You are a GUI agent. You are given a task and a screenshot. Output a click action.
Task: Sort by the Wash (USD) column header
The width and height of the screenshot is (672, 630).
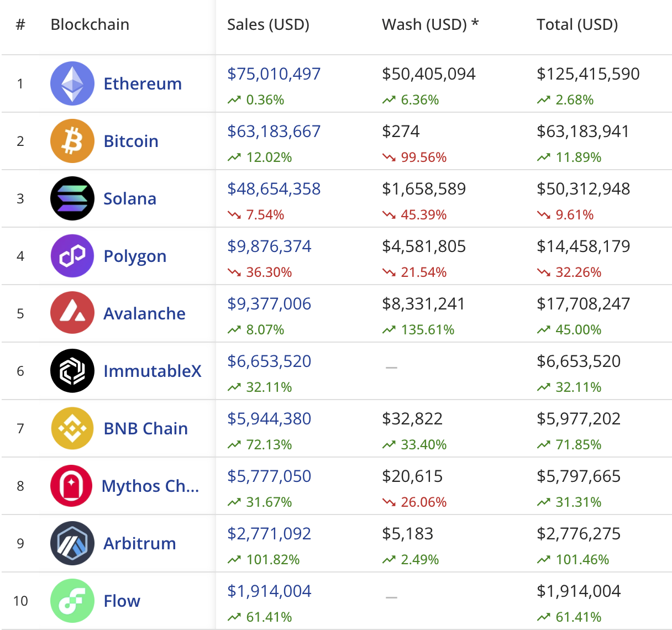point(430,24)
